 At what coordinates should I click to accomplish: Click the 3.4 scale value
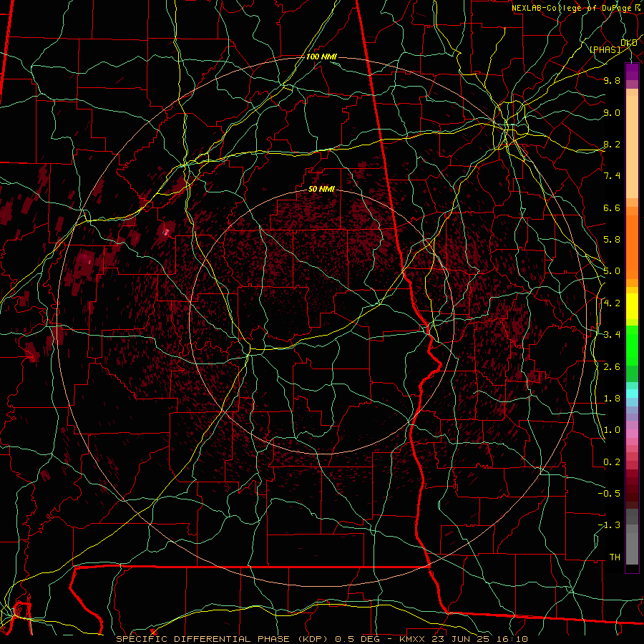tap(612, 335)
